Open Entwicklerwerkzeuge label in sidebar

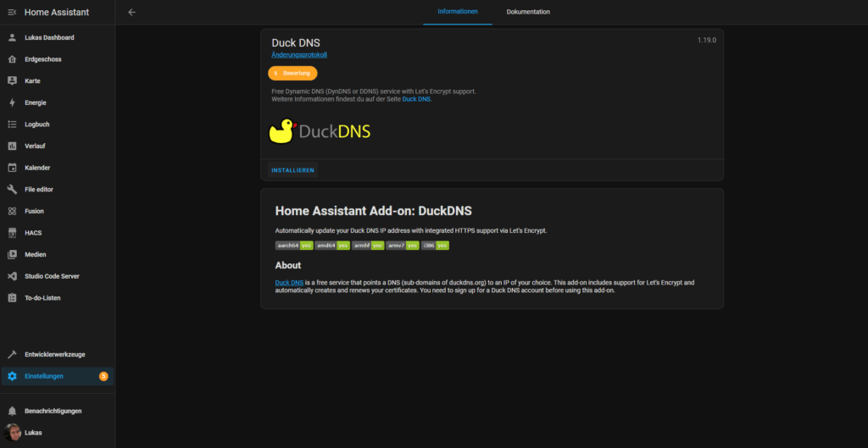pyautogui.click(x=55, y=355)
